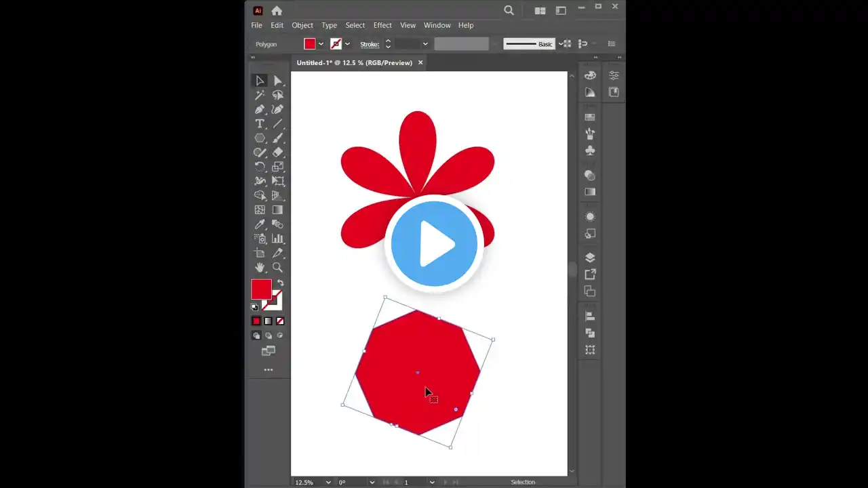Open the Help menu
This screenshot has height=488, width=868.
coord(466,25)
